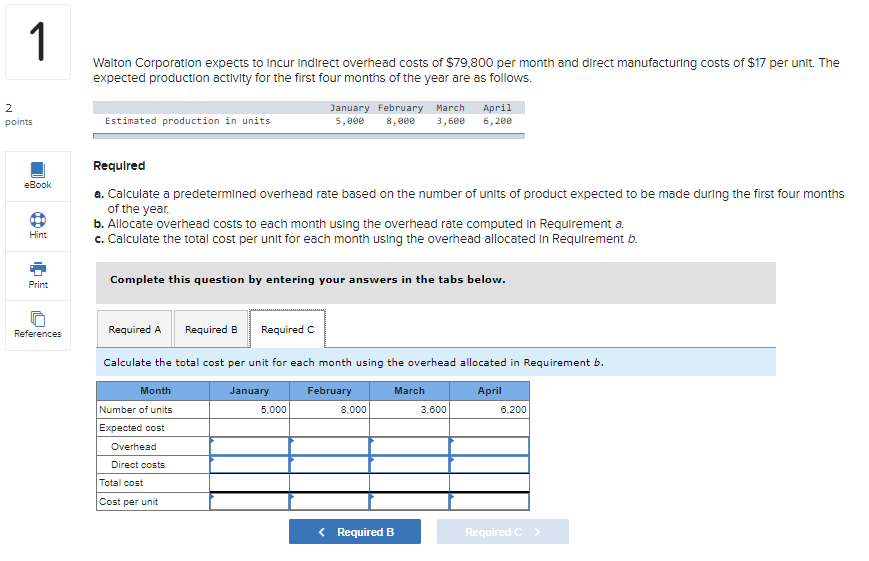This screenshot has height=561, width=869.
Task: Click the March Cost per unit cell
Action: (409, 502)
